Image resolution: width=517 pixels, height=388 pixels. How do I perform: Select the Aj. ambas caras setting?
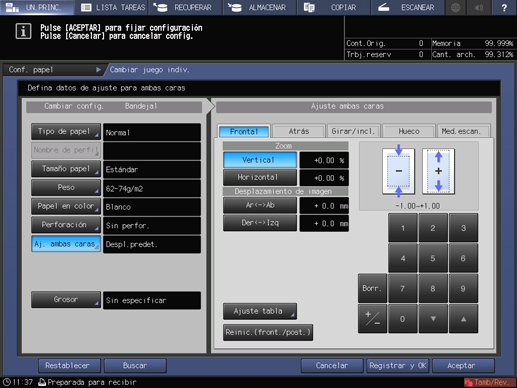tap(66, 244)
